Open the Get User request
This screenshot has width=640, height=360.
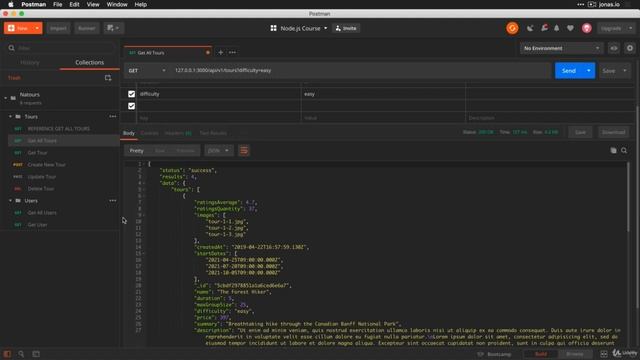click(37, 224)
